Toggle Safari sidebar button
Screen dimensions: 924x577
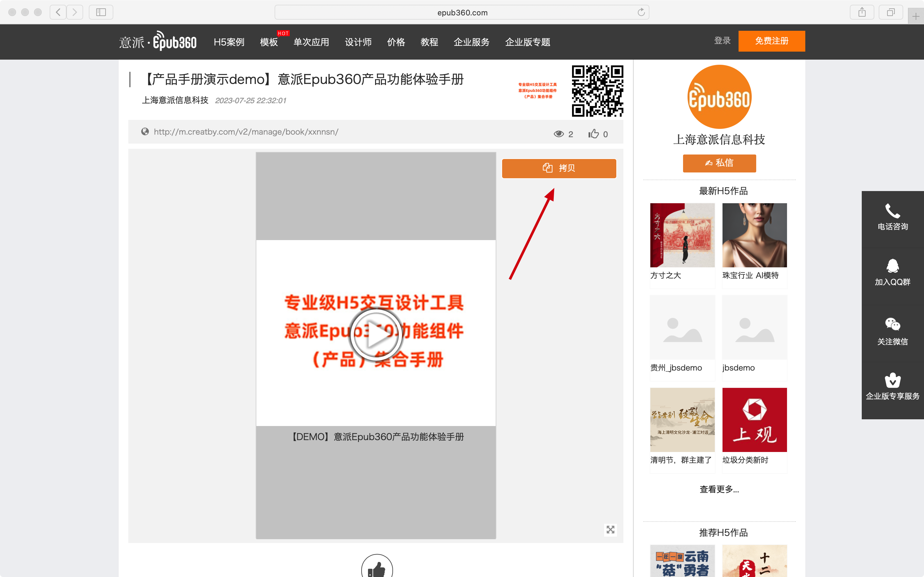[101, 12]
